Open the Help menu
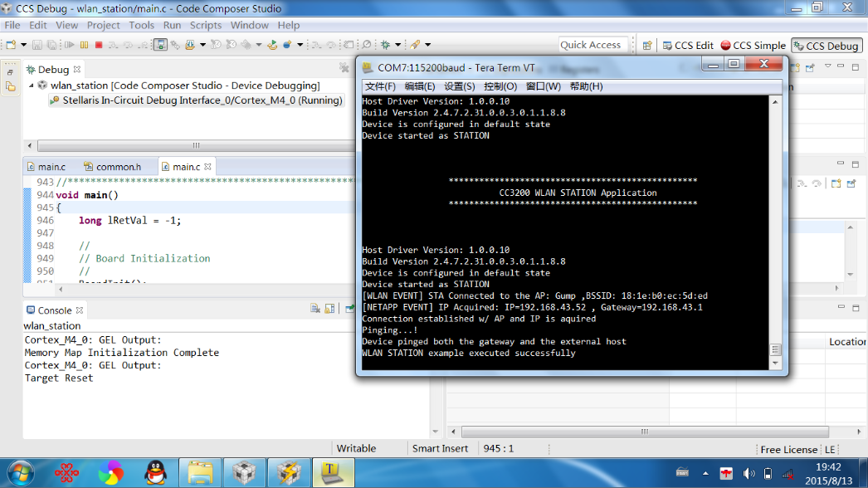The image size is (868, 488). point(289,25)
